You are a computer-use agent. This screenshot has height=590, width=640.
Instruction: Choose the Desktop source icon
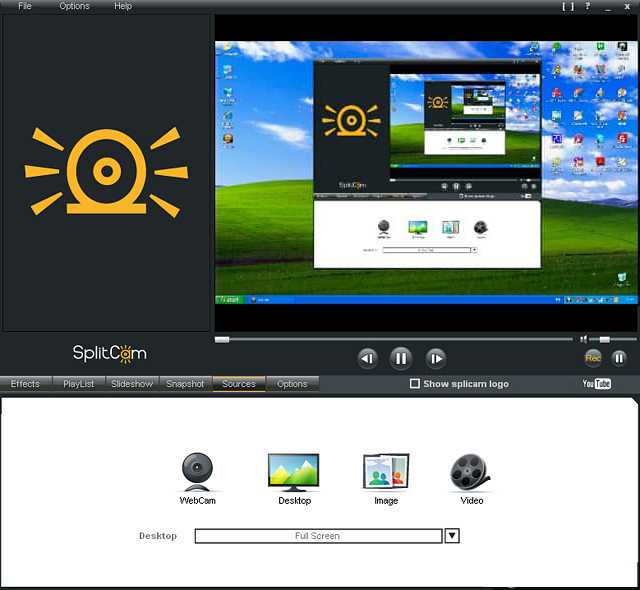[x=293, y=471]
